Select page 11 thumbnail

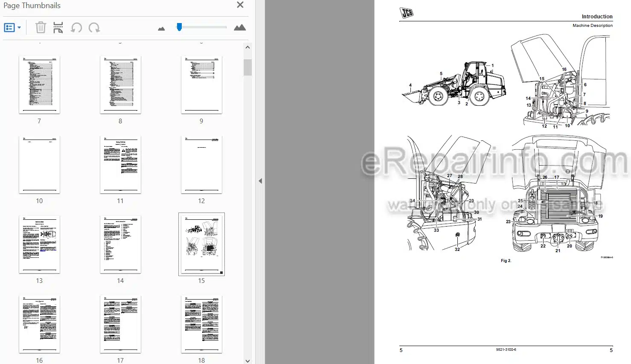120,165
